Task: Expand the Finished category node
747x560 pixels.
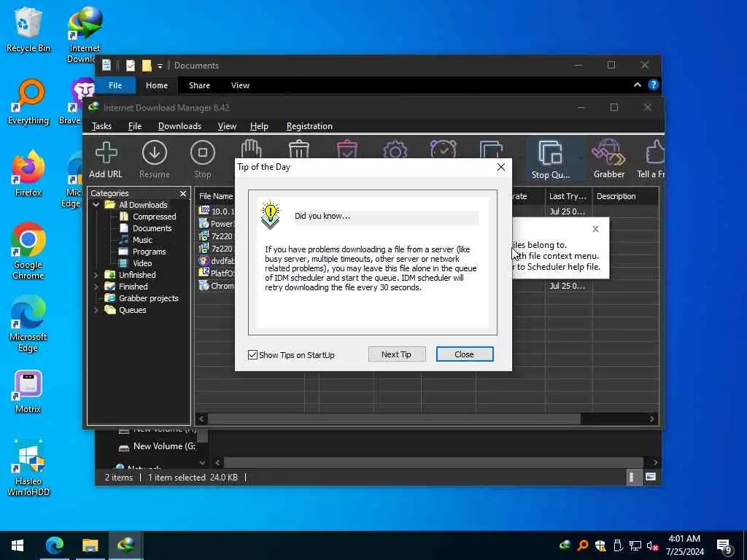Action: pyautogui.click(x=96, y=287)
